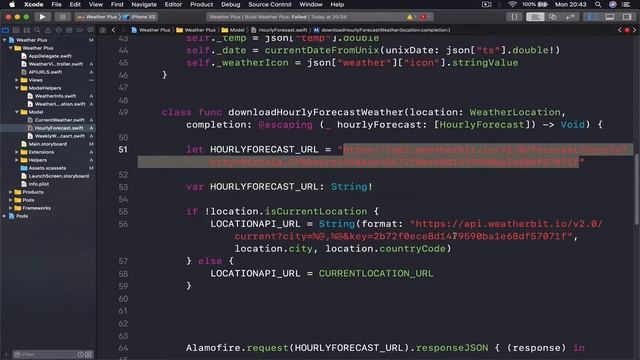The image size is (640, 360).
Task: Expand the Extensions folder
Action: point(17,152)
